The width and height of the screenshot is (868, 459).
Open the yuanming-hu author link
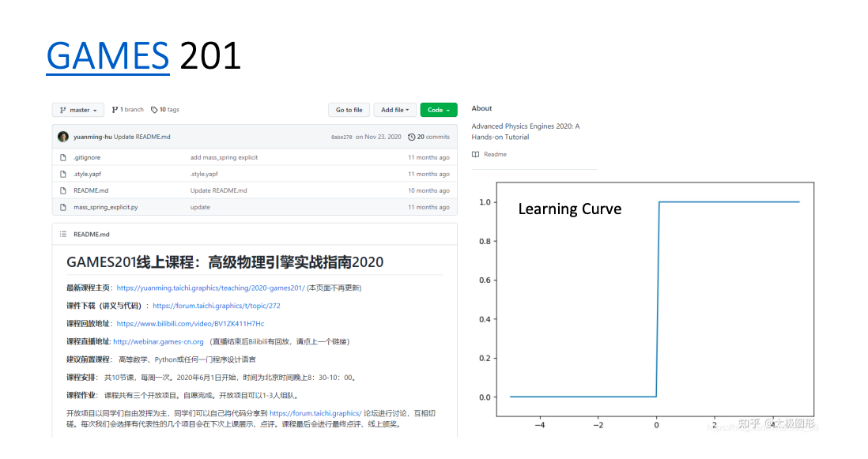(92, 137)
